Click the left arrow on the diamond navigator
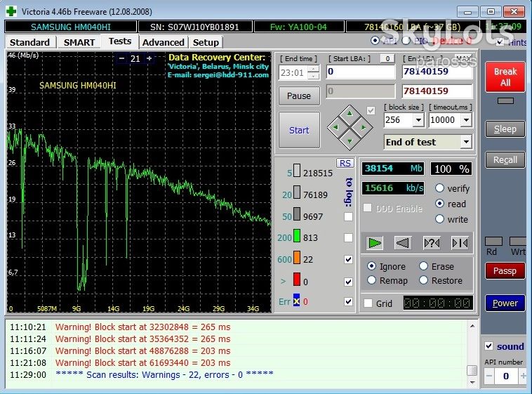Screen dimensions: 532x394 [x=335, y=127]
